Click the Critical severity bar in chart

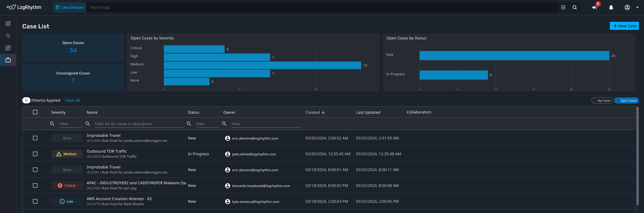coord(194,49)
